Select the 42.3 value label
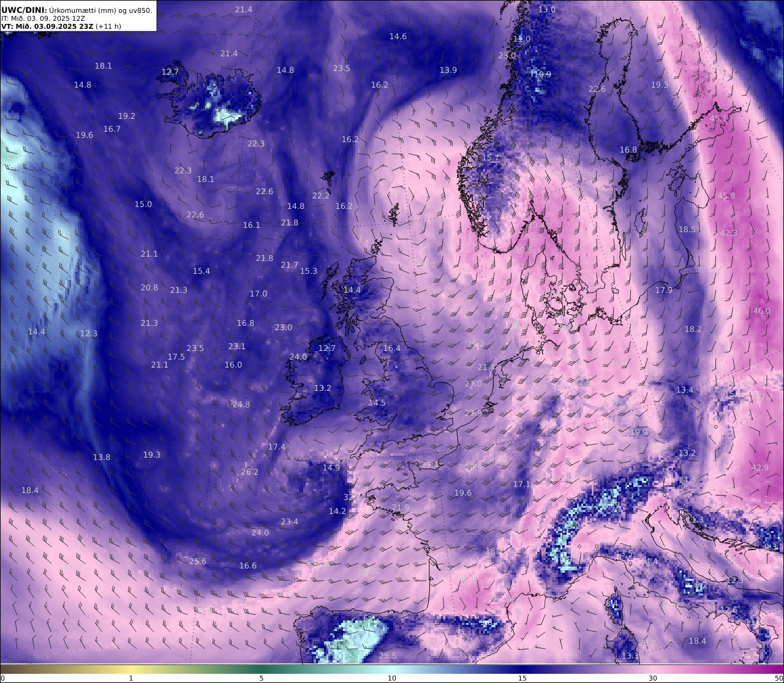784x683 pixels. (729, 233)
